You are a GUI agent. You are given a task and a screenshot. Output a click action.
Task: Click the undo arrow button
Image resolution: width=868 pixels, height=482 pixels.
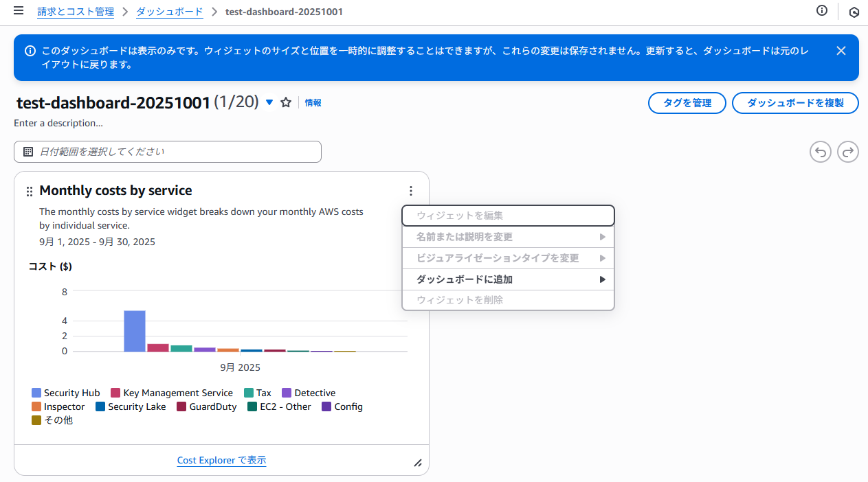[x=820, y=152]
